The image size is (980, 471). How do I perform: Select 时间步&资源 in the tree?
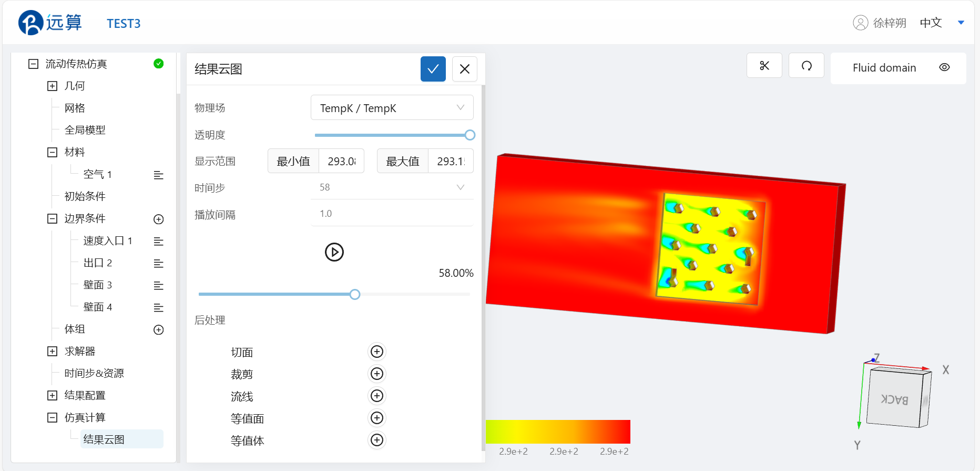pyautogui.click(x=94, y=373)
